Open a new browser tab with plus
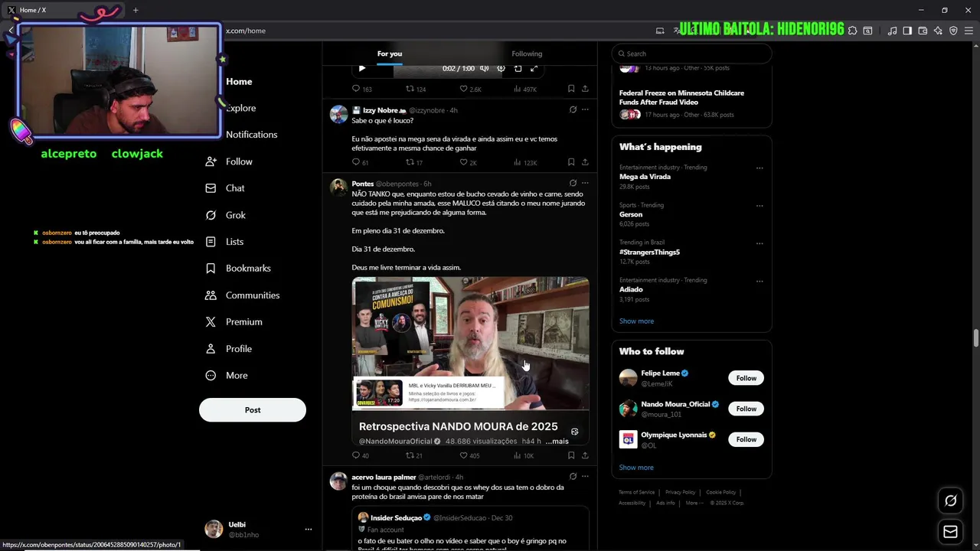Image resolution: width=980 pixels, height=551 pixels. click(x=136, y=10)
